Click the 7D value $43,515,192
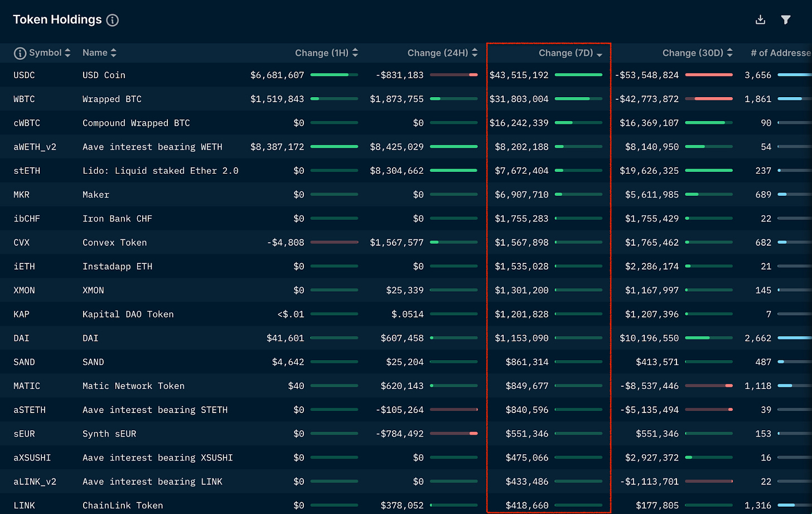812x514 pixels. tap(519, 75)
